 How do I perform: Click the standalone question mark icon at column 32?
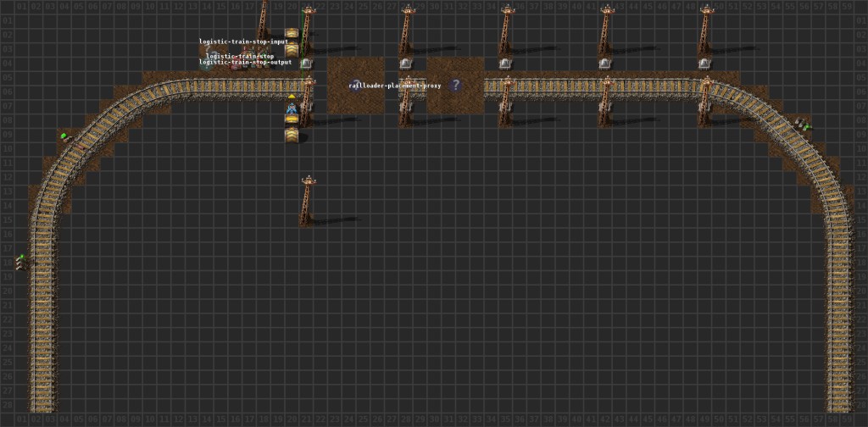coord(455,85)
